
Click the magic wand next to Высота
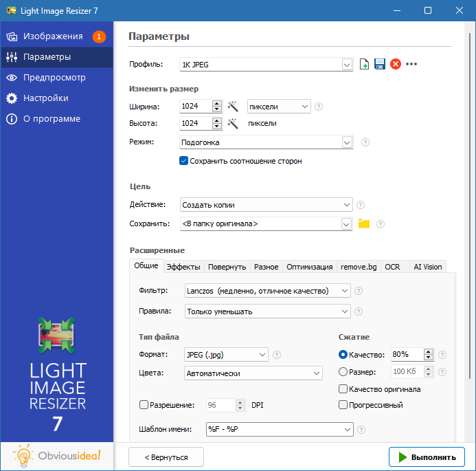coord(233,123)
